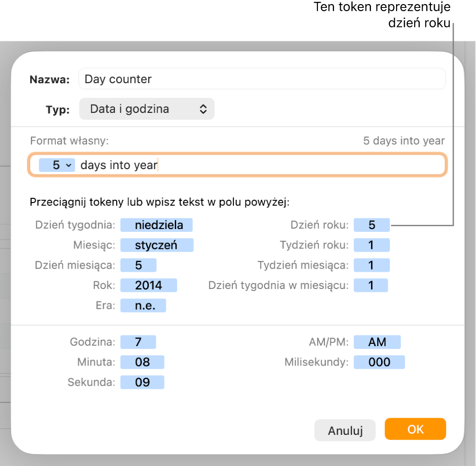Select the Milisekundy token 000
Viewport: 476px width, 466px height.
pos(379,362)
